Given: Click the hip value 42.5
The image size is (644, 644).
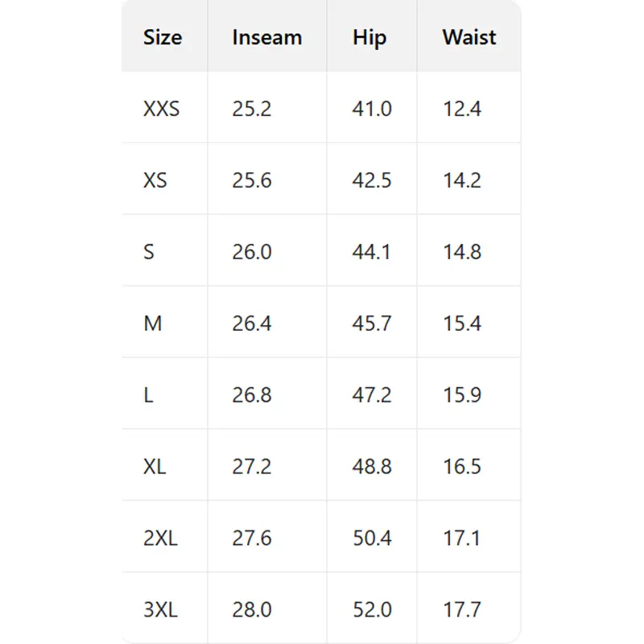Looking at the screenshot, I should 372,180.
